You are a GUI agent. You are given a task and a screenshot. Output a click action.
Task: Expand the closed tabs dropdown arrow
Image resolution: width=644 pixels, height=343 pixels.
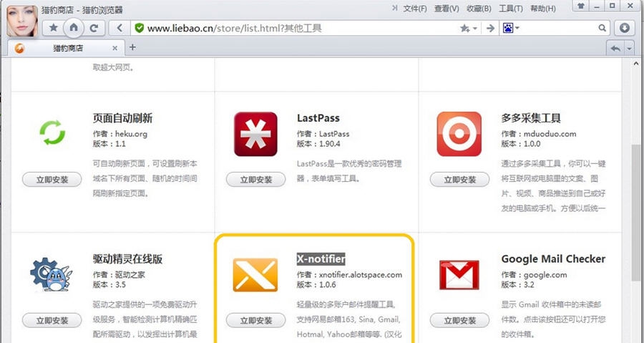point(629,49)
